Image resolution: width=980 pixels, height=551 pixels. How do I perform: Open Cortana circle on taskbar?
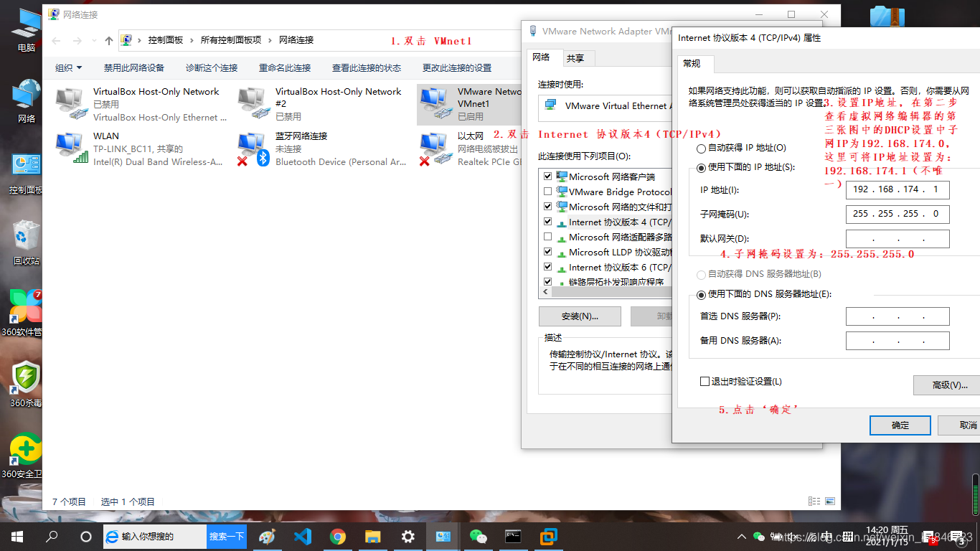coord(86,536)
